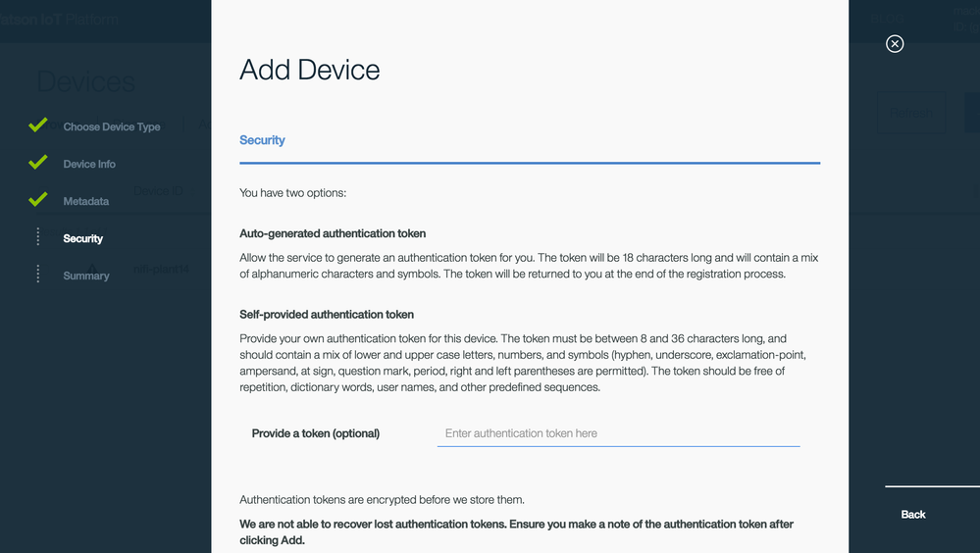This screenshot has width=980, height=553.
Task: Open the BLOG link in the top bar
Action: click(886, 19)
